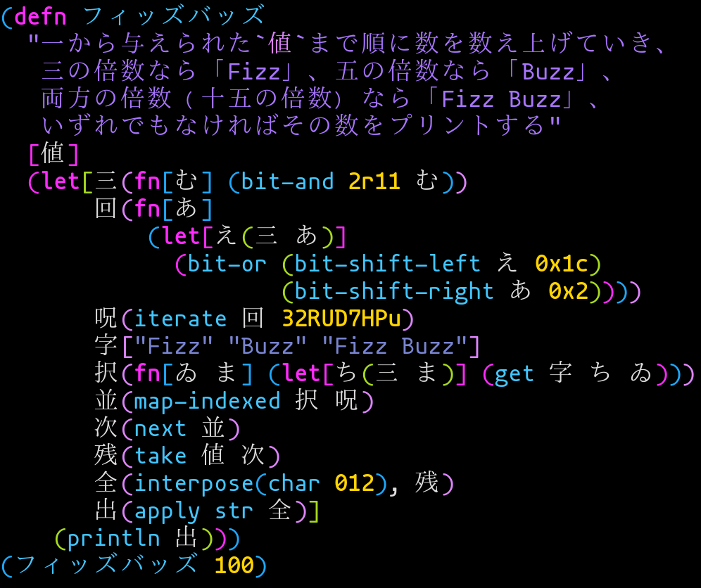
Task: Click the iterate function name
Action: (x=181, y=319)
